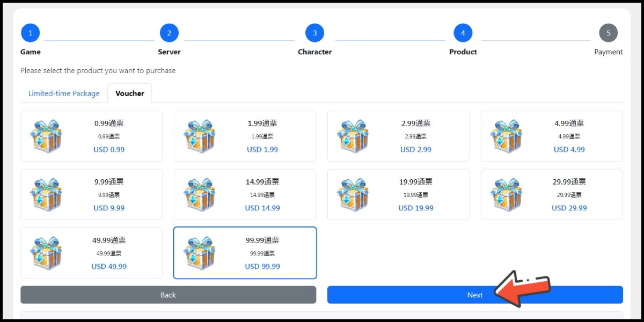Click the USD 49.99 price
The image size is (644, 322).
[109, 267]
